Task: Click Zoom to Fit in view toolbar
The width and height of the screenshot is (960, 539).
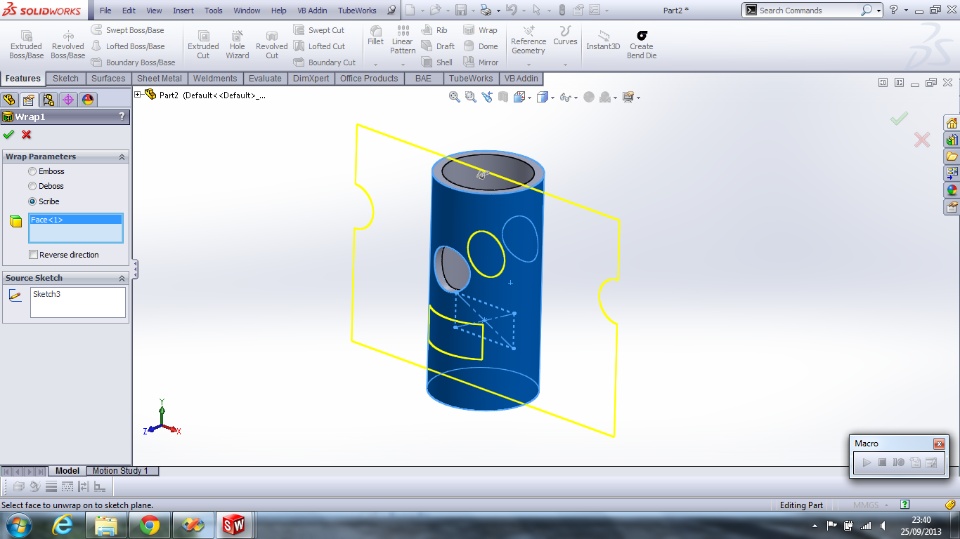Action: coord(454,97)
